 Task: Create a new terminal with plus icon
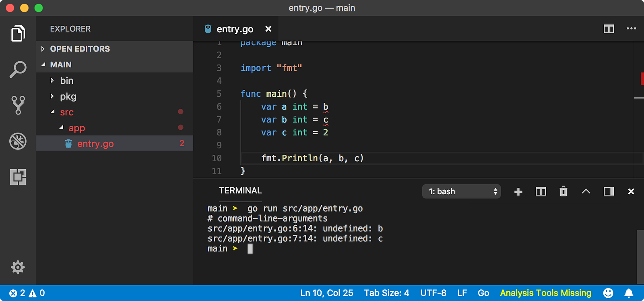click(x=518, y=191)
